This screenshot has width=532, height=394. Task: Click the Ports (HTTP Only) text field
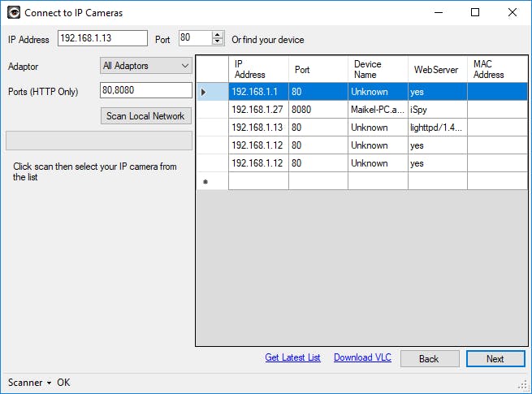[x=145, y=91]
